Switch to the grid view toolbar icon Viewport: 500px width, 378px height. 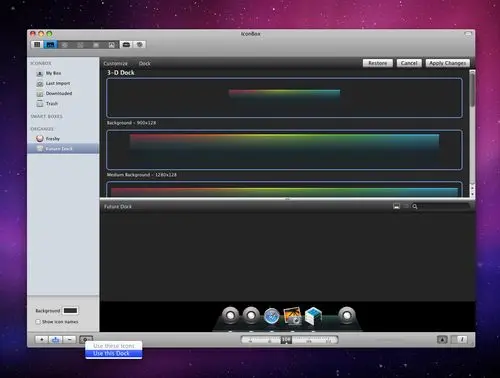(37, 44)
